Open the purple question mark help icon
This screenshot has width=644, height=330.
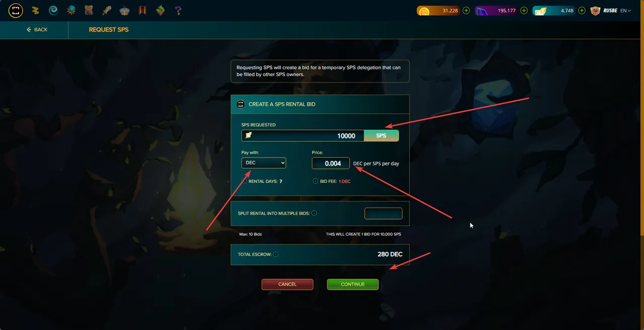pyautogui.click(x=178, y=10)
